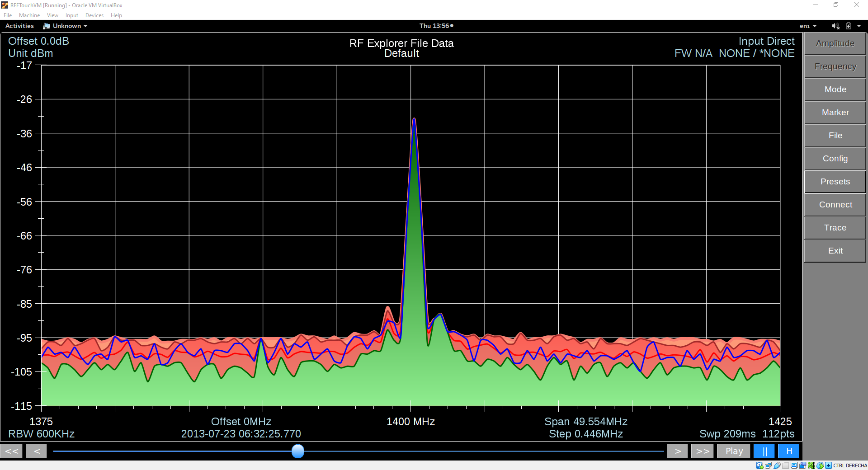Enable Hold mode with the H button

point(788,451)
